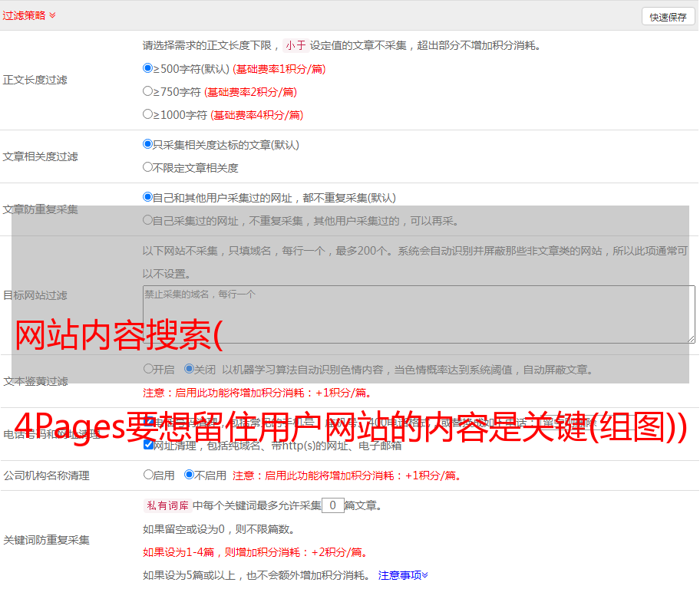Image resolution: width=700 pixels, height=589 pixels.
Task: Toggle the 网址清理 checkbox
Action: [149, 445]
